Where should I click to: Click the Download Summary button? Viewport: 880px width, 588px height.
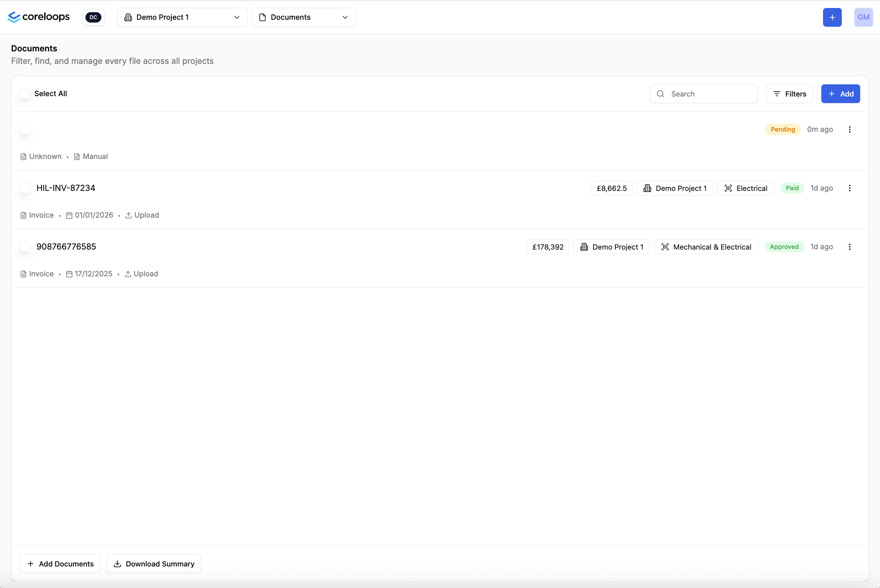[x=154, y=564]
